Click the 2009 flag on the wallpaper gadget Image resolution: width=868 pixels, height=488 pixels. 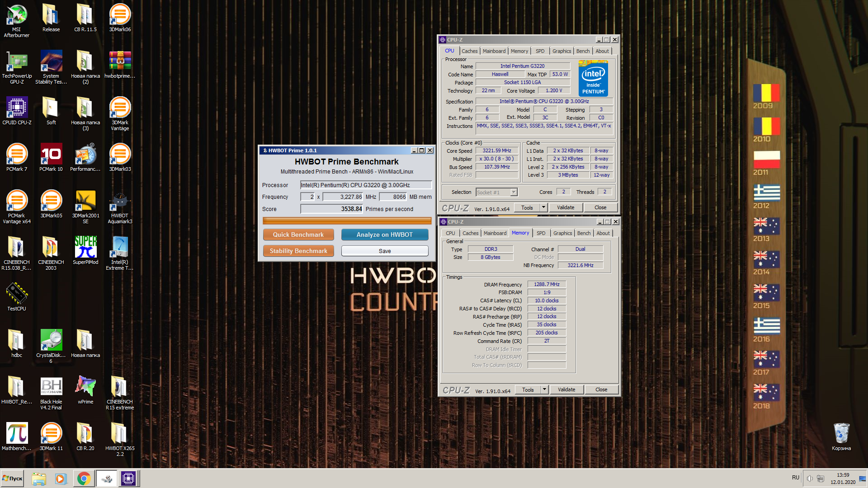click(766, 93)
